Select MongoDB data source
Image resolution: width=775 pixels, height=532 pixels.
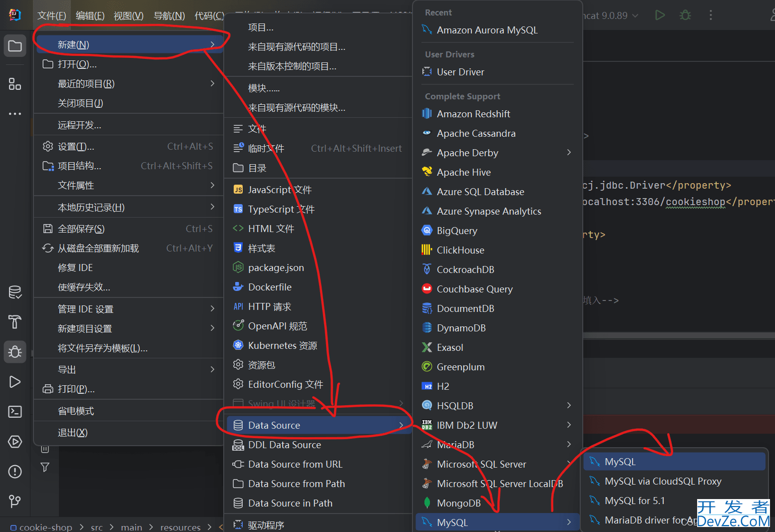click(498, 503)
